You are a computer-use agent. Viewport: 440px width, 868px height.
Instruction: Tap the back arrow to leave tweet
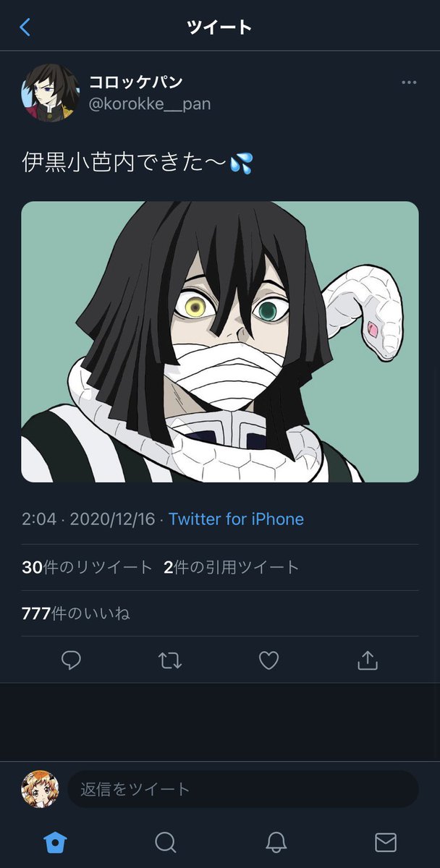[x=25, y=27]
